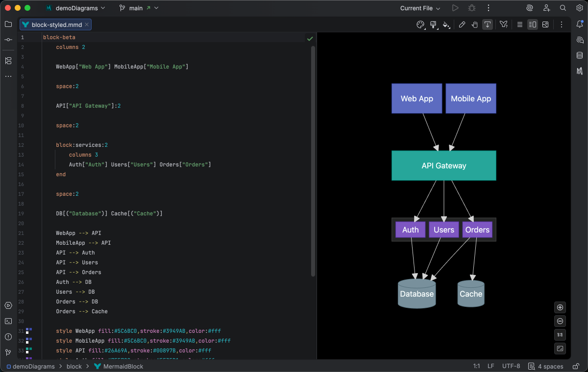Reset diagram zoom to 1:1
Screen dimensions: 588x372
(x=561, y=335)
